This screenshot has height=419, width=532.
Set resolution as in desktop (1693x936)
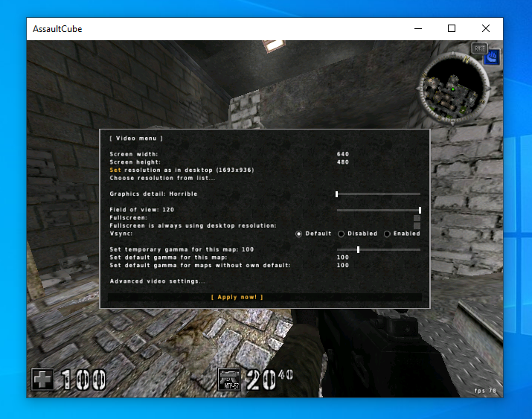point(182,170)
